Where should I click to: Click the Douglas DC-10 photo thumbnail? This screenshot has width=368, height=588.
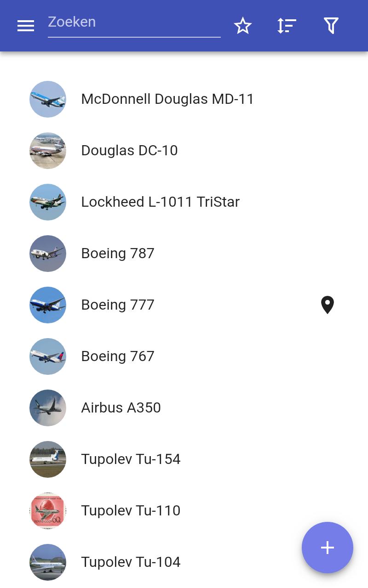pos(48,151)
